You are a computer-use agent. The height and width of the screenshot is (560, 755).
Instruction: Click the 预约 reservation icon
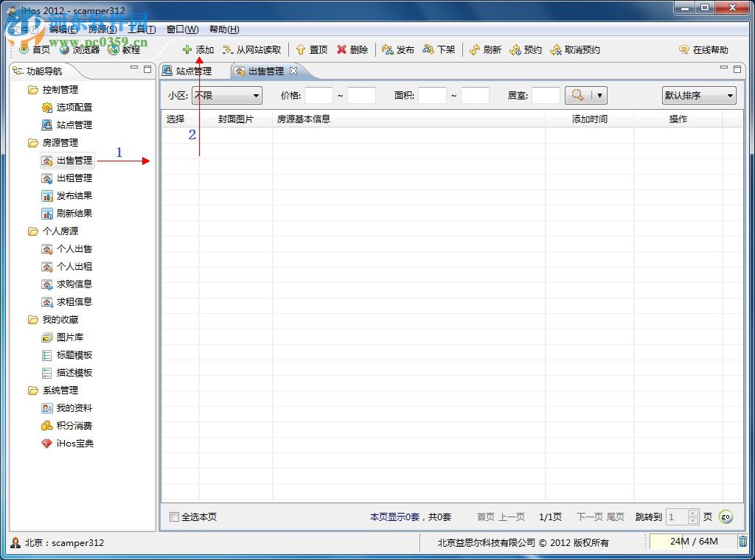pyautogui.click(x=526, y=49)
